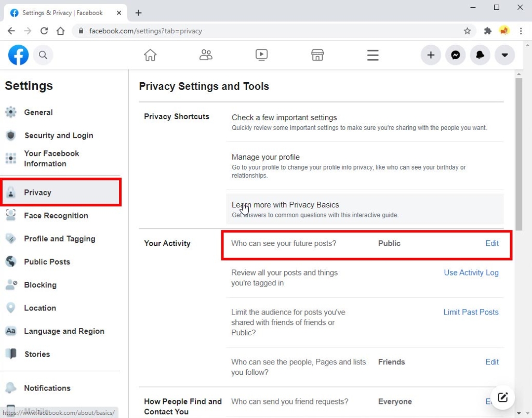This screenshot has width=532, height=418.
Task: Click the browser extensions puzzle icon
Action: point(487,31)
